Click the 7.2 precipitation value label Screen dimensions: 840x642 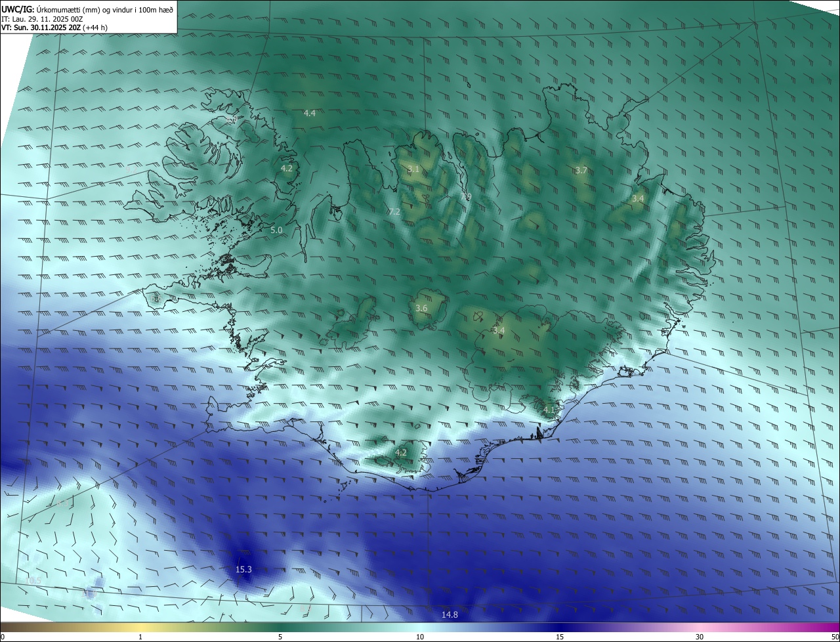click(394, 211)
